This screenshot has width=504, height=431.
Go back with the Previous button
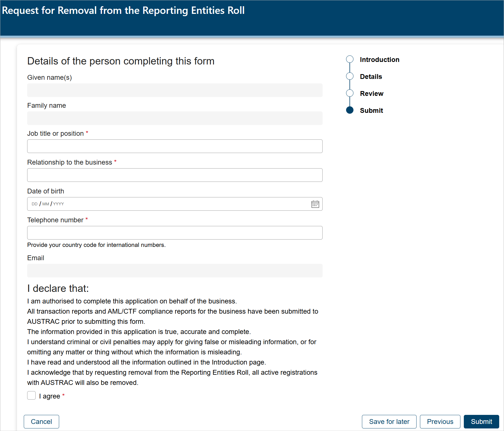[x=440, y=422]
